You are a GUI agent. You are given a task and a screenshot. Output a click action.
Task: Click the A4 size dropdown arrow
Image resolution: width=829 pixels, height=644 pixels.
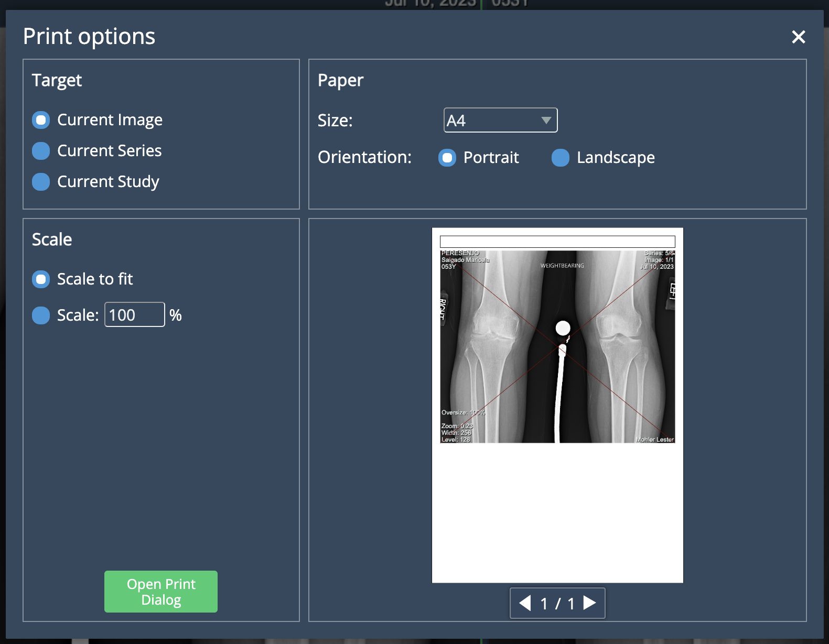(546, 121)
